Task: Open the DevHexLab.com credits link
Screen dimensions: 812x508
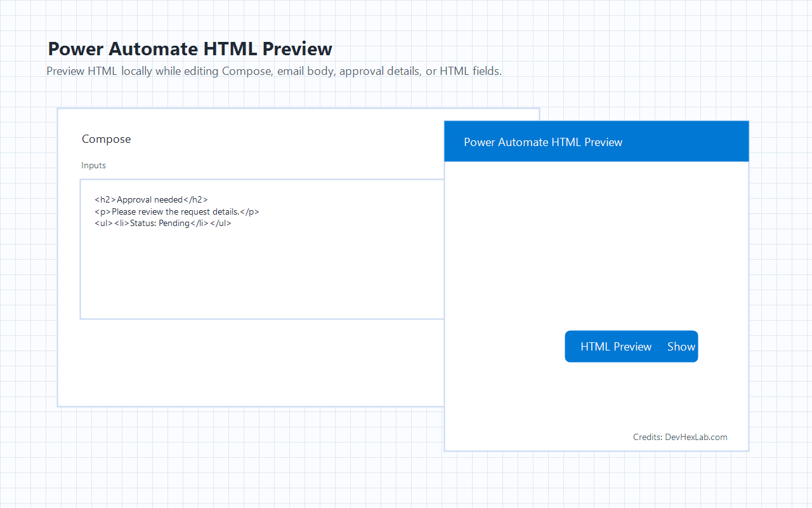Action: 696,437
